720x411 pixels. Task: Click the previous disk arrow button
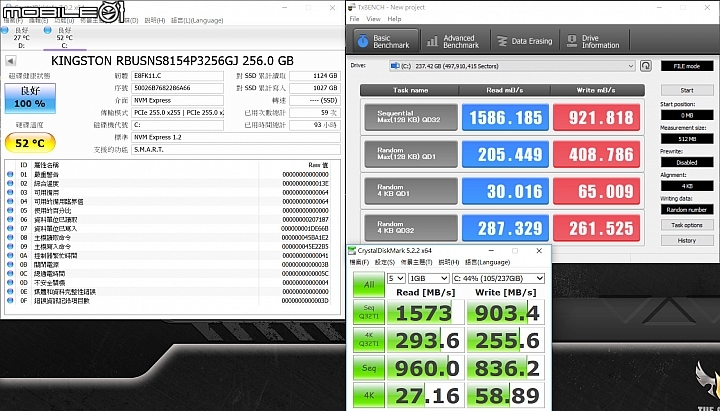coord(11,61)
